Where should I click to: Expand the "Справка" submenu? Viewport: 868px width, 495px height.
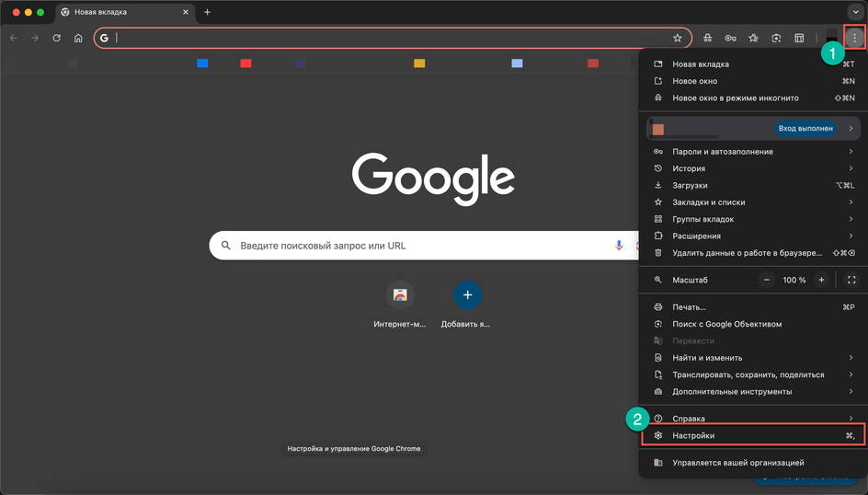[x=753, y=419]
